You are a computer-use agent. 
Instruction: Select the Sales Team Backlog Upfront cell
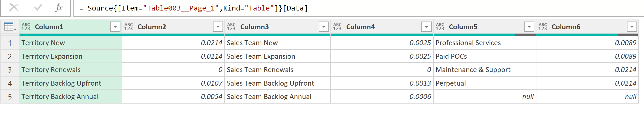278,83
